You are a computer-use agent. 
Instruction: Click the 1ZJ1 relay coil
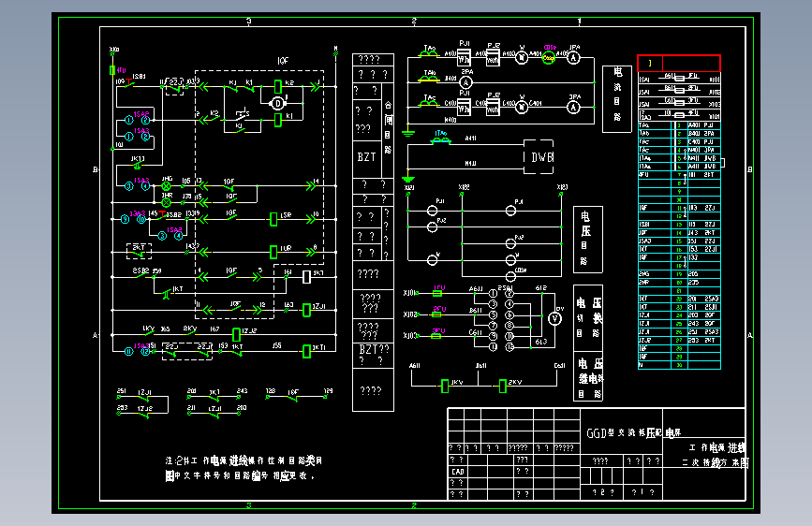[306, 310]
